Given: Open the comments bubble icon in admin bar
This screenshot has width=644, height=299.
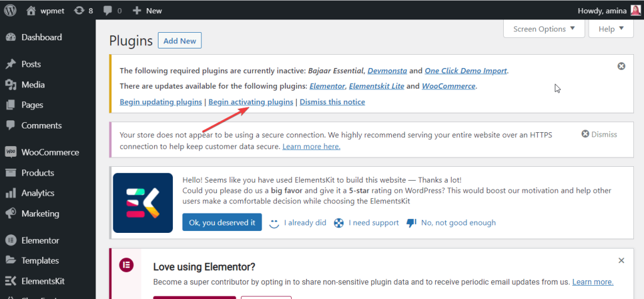Looking at the screenshot, I should point(108,11).
